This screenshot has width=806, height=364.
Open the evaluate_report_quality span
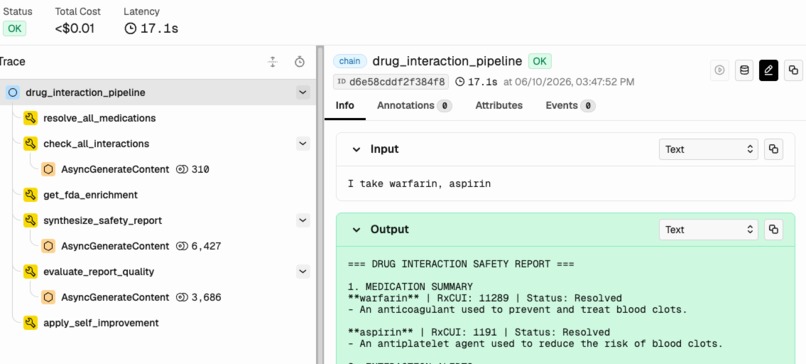pyautogui.click(x=99, y=271)
